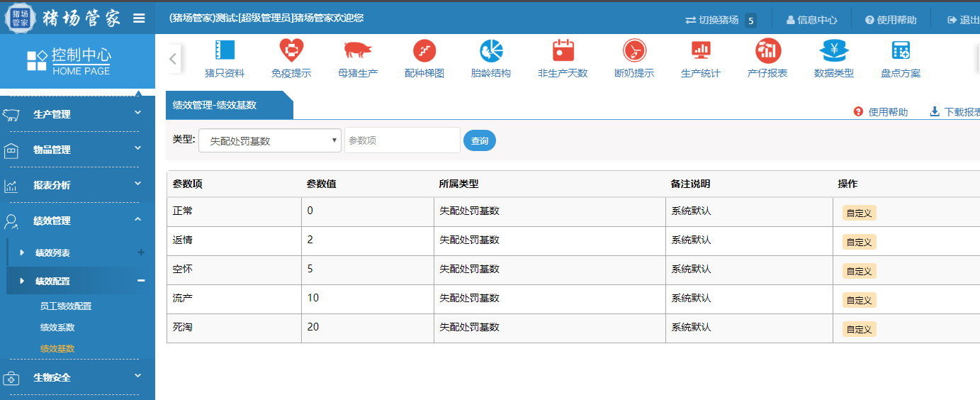Open the 胎龄结构 pie chart icon
This screenshot has height=400, width=980.
coord(491,50)
